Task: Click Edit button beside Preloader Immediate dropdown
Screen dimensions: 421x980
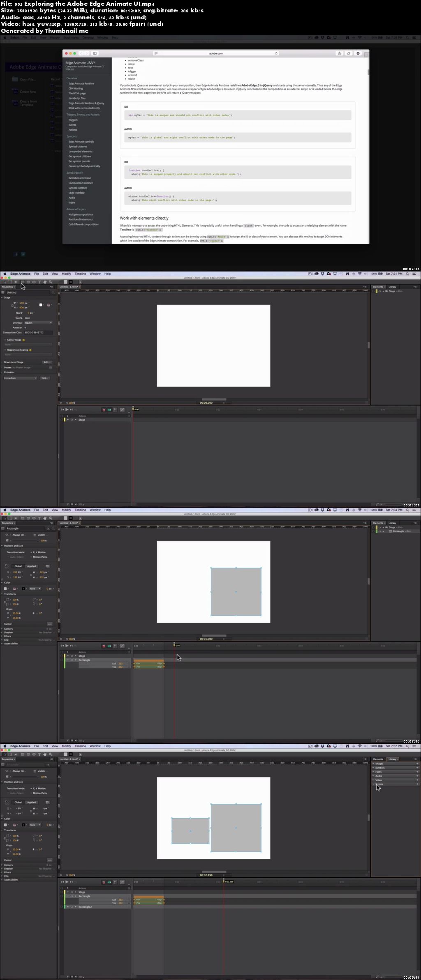Action: tap(45, 378)
